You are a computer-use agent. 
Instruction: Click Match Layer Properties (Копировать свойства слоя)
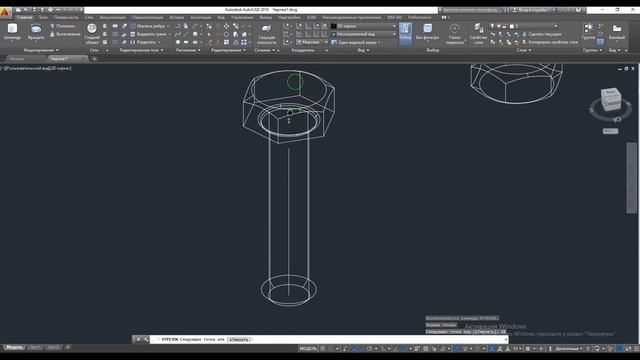550,42
